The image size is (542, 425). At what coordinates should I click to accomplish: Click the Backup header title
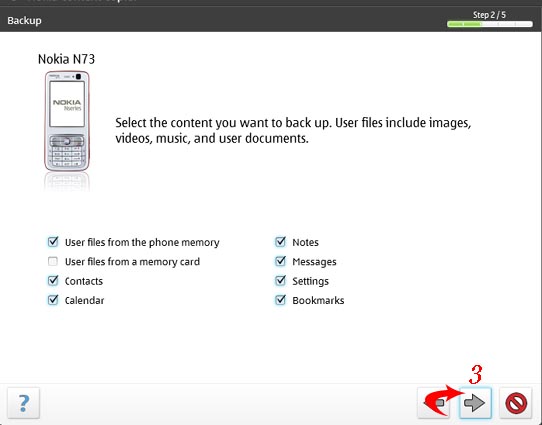(x=24, y=20)
